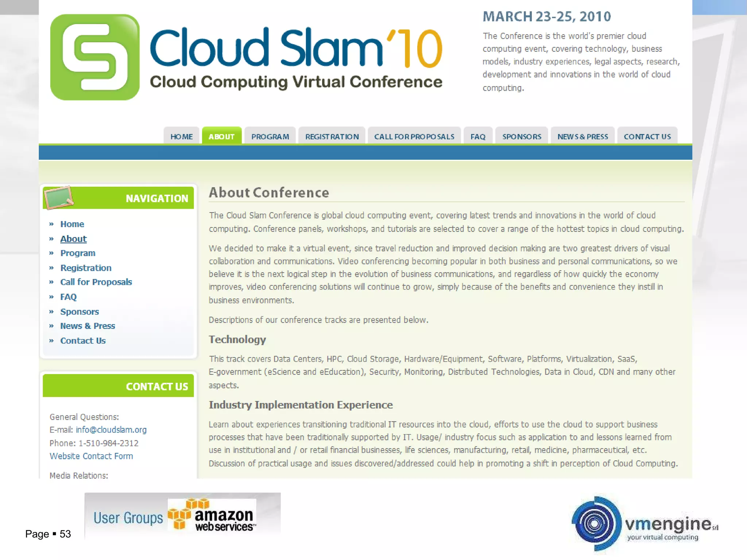Click the sidebar Registration link
Screen dimensions: 747x560
(x=86, y=268)
